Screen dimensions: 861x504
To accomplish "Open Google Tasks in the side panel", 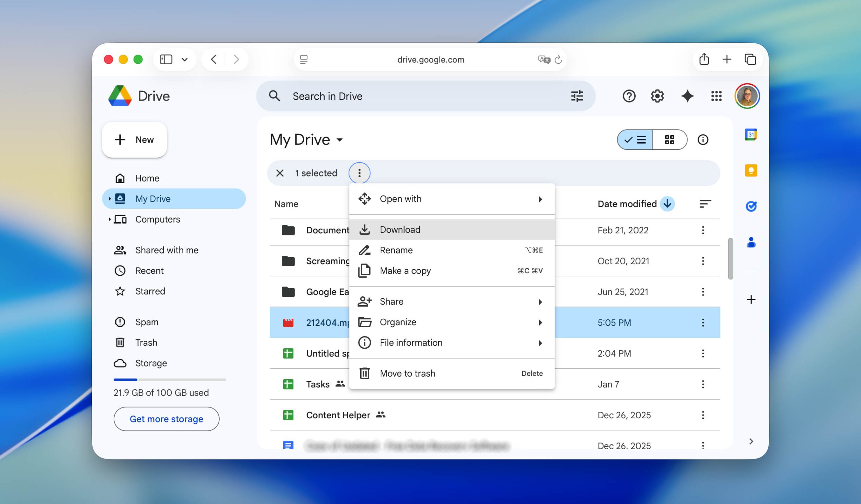I will (x=750, y=206).
